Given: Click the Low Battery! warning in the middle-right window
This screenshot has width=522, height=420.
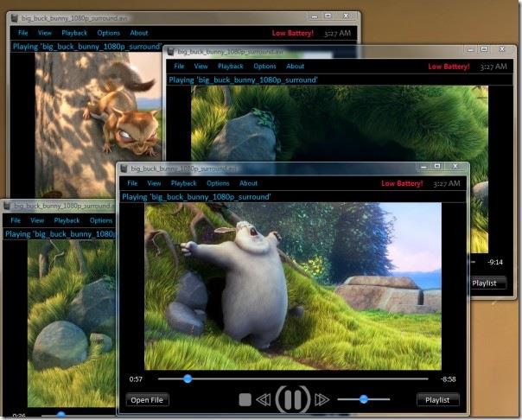Looking at the screenshot, I should click(x=449, y=67).
